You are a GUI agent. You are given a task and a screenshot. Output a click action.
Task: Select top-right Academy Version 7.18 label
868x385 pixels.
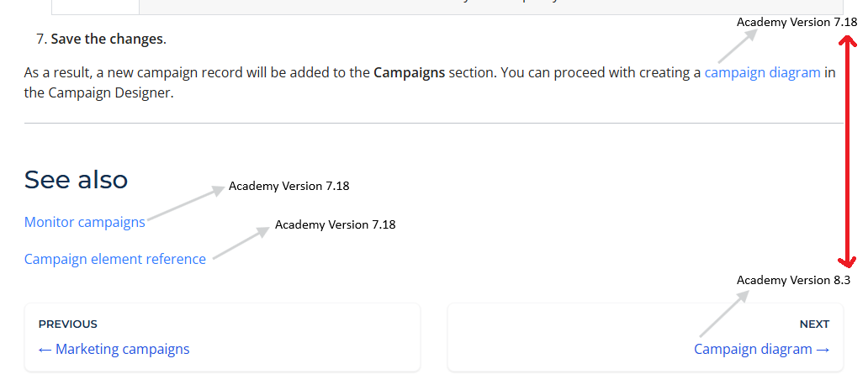coord(797,22)
